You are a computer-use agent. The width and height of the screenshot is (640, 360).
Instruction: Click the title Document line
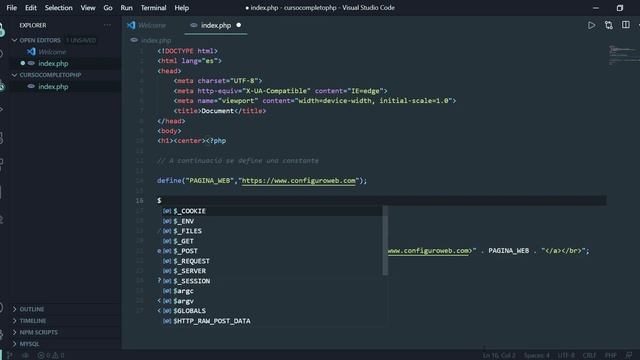pyautogui.click(x=220, y=111)
